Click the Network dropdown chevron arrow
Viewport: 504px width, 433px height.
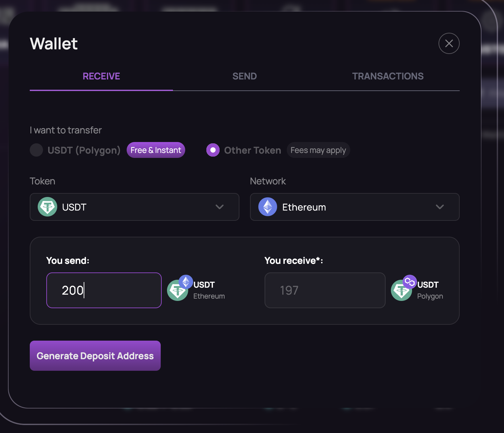click(440, 207)
